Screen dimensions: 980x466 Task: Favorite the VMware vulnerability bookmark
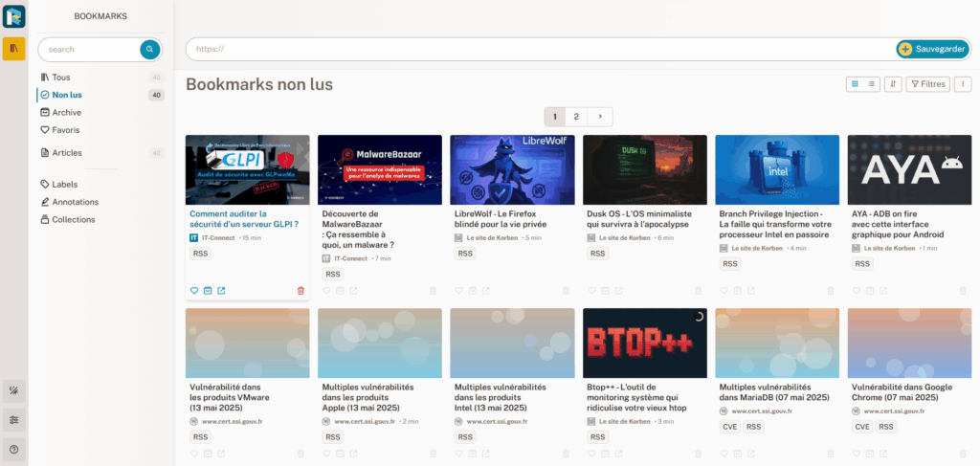pos(194,454)
